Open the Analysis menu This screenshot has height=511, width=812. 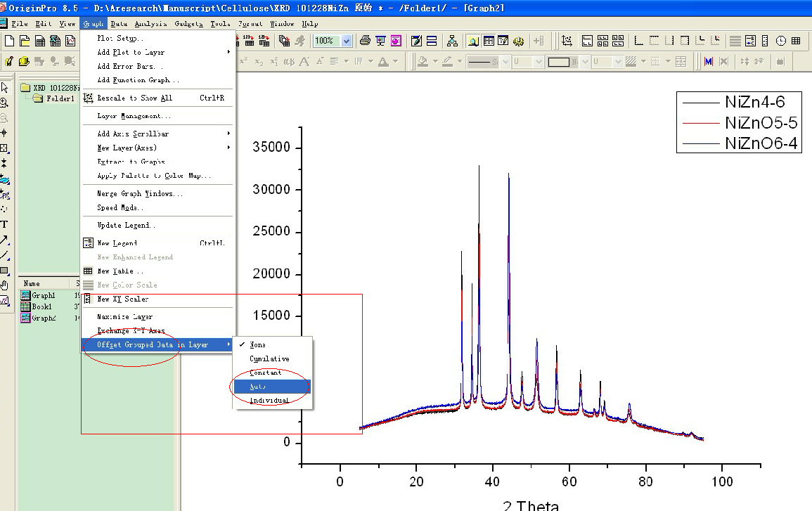coord(151,24)
